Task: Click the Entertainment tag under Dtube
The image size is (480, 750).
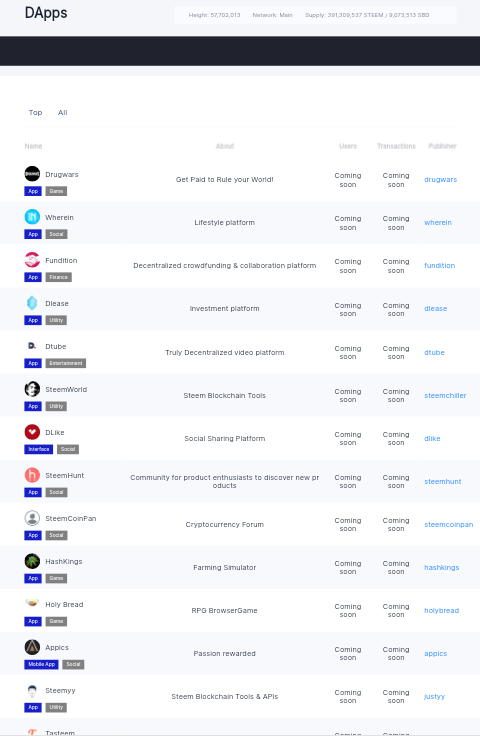Action: click(x=66, y=364)
